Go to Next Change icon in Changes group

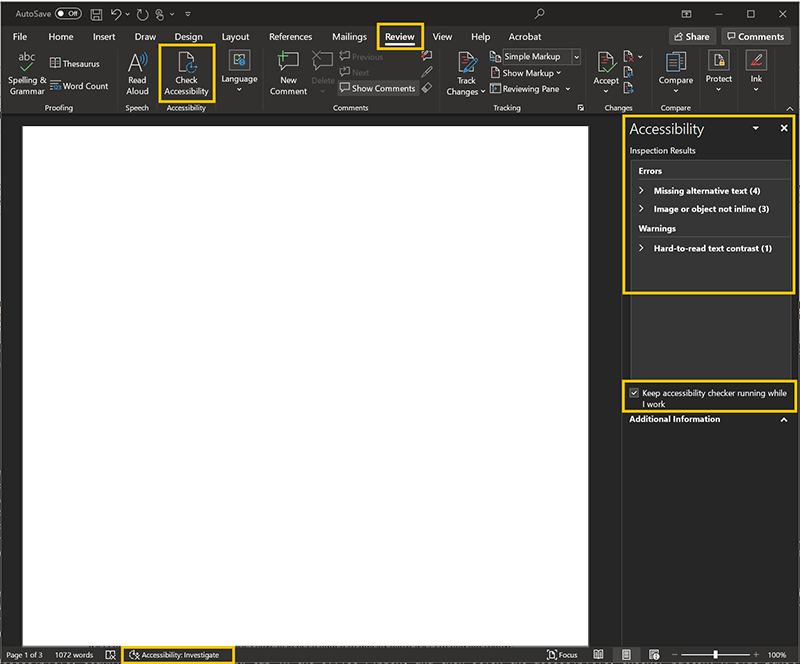(x=629, y=88)
